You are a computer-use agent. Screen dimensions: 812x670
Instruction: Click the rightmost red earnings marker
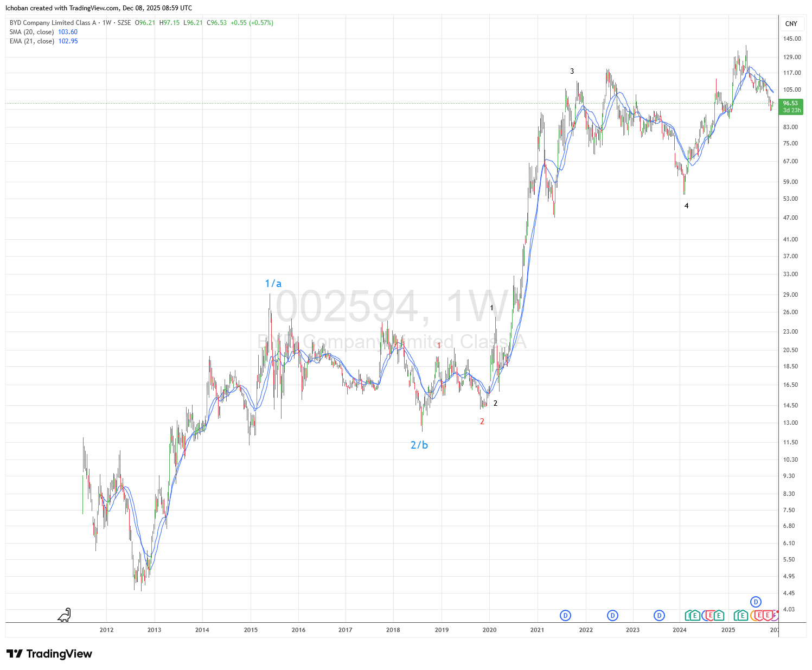pyautogui.click(x=768, y=615)
